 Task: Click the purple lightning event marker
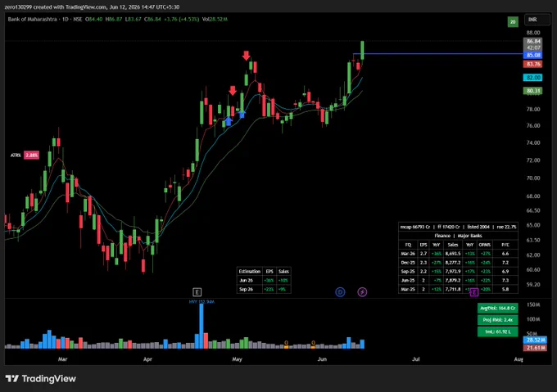362,292
